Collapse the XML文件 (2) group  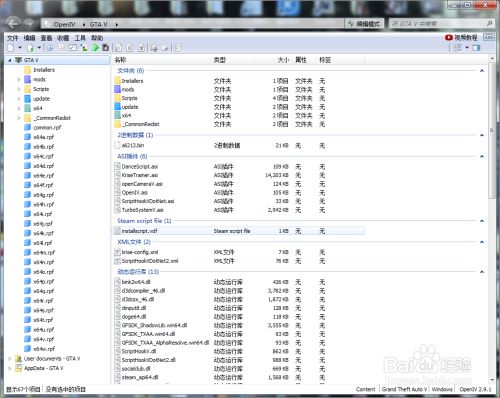coord(482,242)
